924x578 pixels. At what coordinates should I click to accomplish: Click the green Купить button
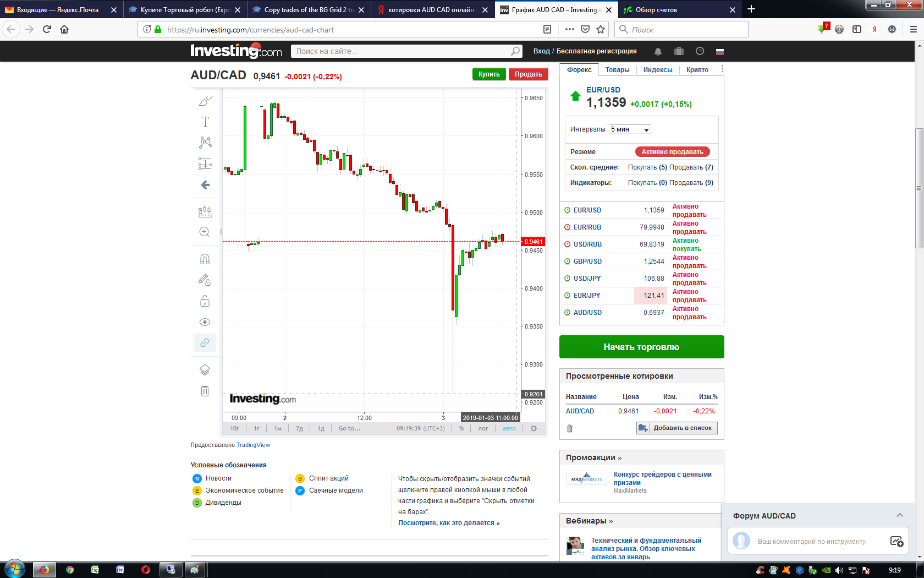click(x=489, y=74)
